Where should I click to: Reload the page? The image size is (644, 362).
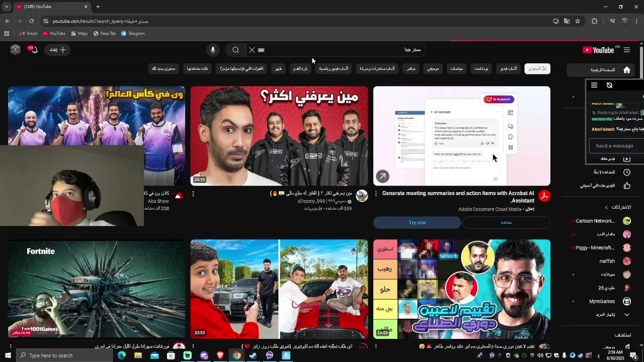(31, 21)
